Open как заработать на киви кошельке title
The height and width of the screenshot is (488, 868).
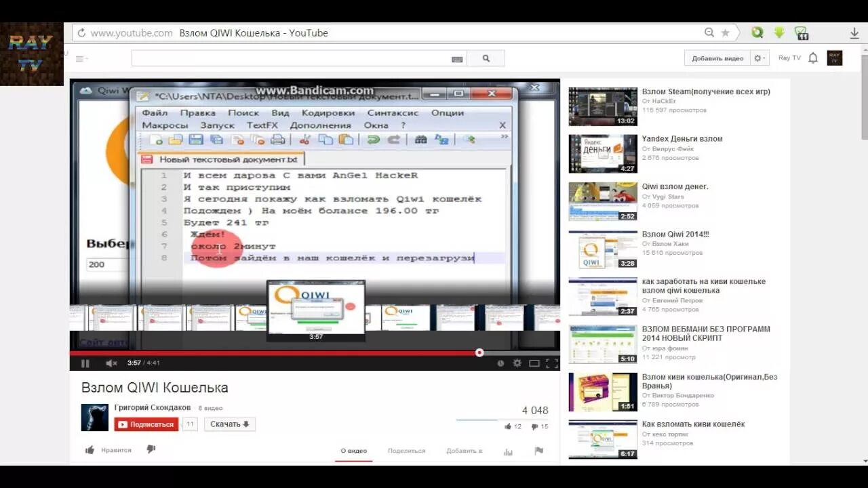(704, 286)
